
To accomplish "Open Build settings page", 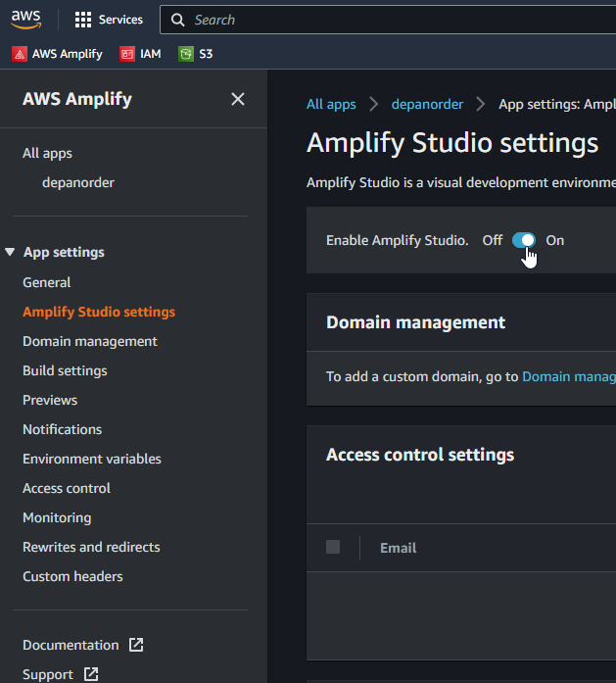I will tap(65, 370).
